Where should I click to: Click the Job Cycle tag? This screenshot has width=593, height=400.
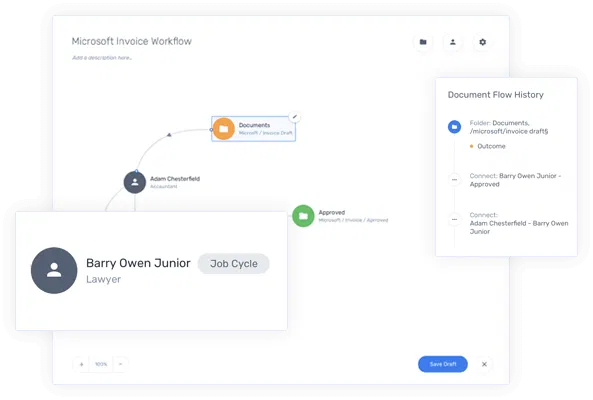(x=234, y=264)
